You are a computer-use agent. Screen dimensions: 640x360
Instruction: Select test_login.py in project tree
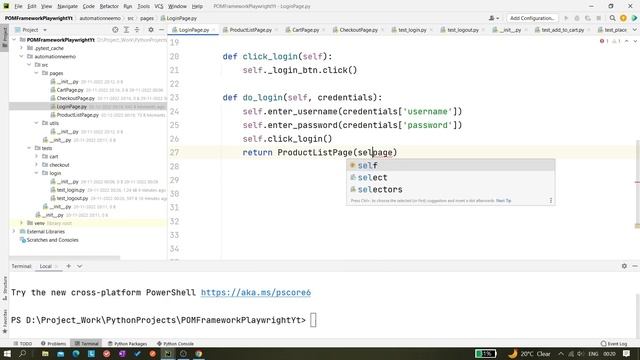tap(71, 190)
